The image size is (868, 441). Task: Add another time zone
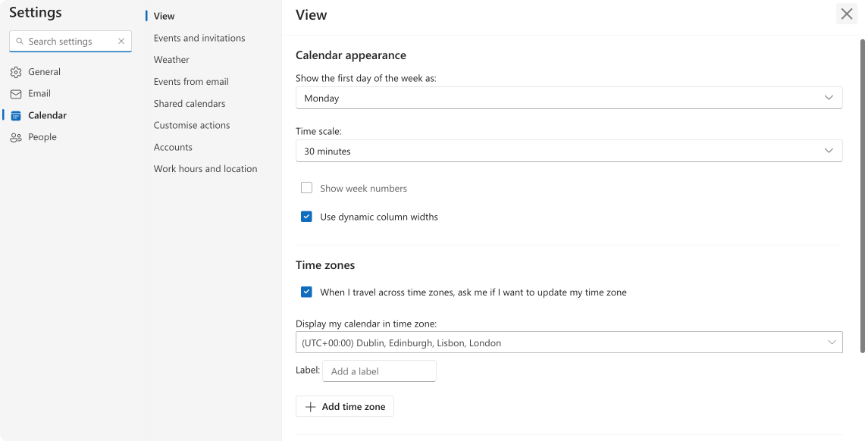tap(345, 407)
